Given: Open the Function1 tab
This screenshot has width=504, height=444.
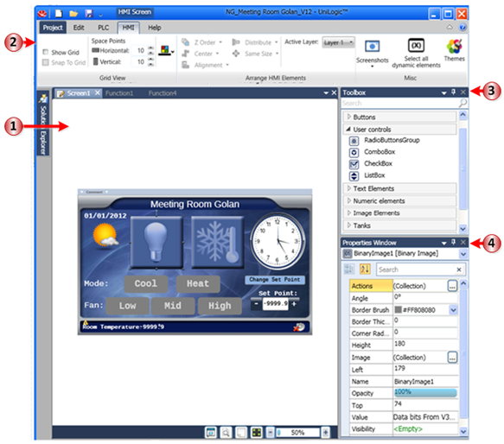Looking at the screenshot, I should [119, 93].
